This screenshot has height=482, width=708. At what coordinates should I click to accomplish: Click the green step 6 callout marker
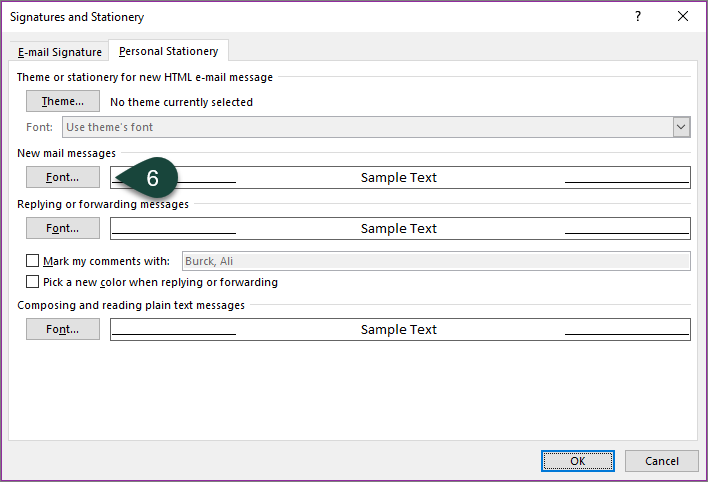(150, 177)
